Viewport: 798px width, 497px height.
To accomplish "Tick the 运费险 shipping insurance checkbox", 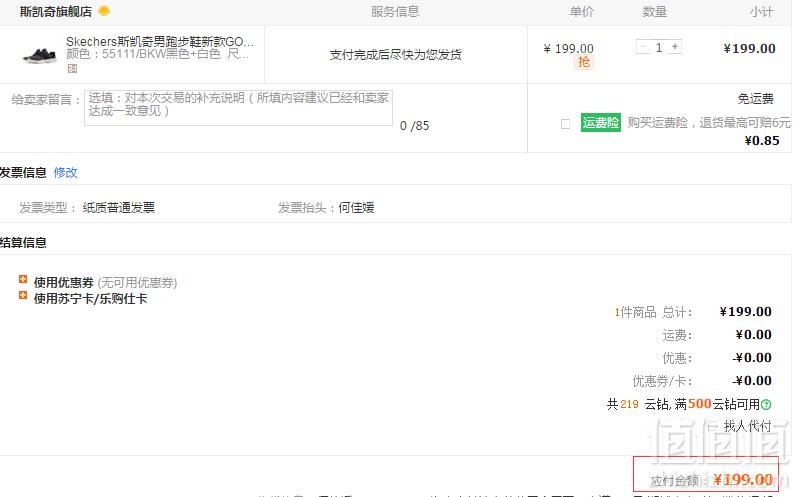I will (x=565, y=124).
